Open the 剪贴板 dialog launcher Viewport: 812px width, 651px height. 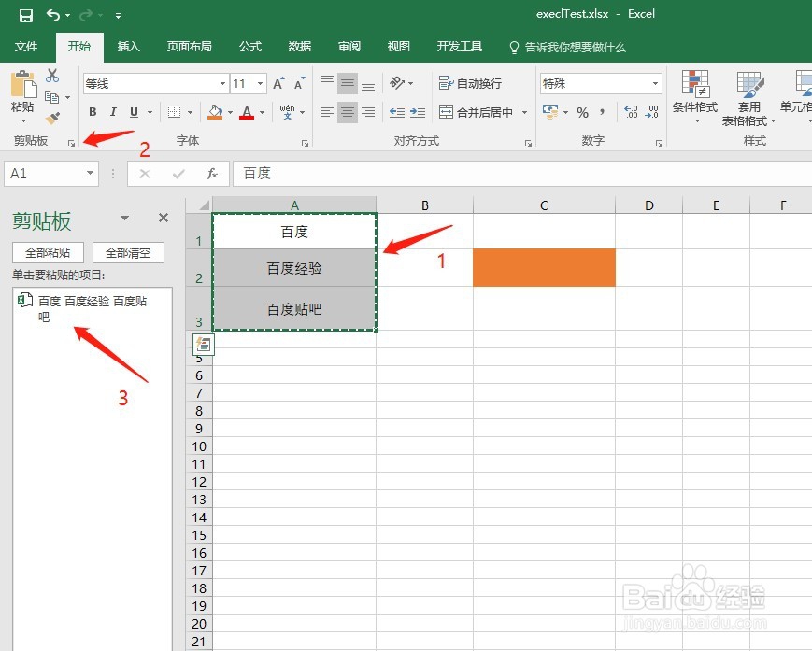click(x=71, y=143)
